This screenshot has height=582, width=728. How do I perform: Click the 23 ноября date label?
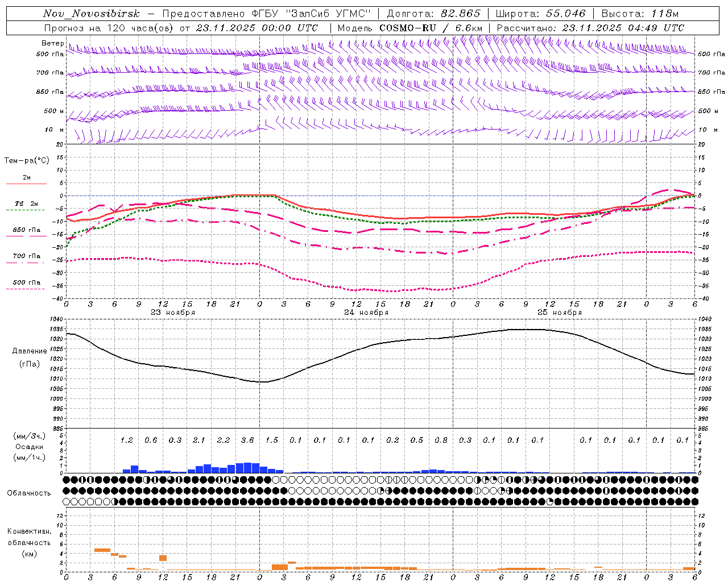(x=173, y=313)
